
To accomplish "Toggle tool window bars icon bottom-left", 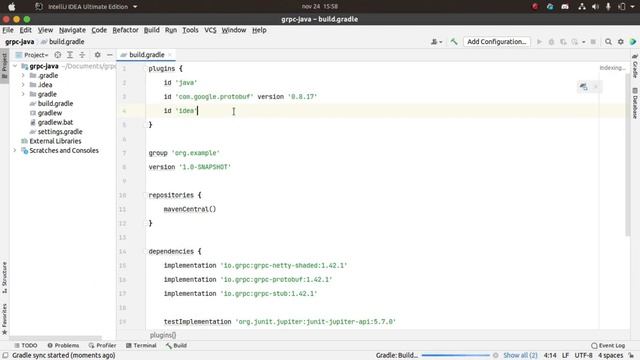I will point(5,356).
